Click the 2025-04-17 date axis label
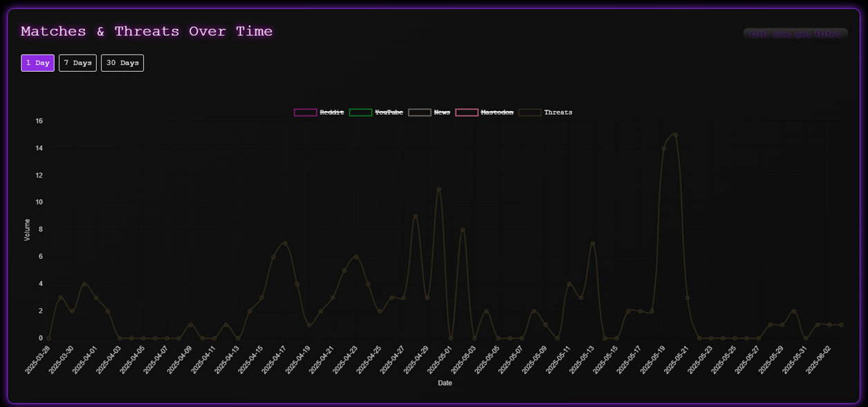The height and width of the screenshot is (407, 868). click(x=275, y=359)
